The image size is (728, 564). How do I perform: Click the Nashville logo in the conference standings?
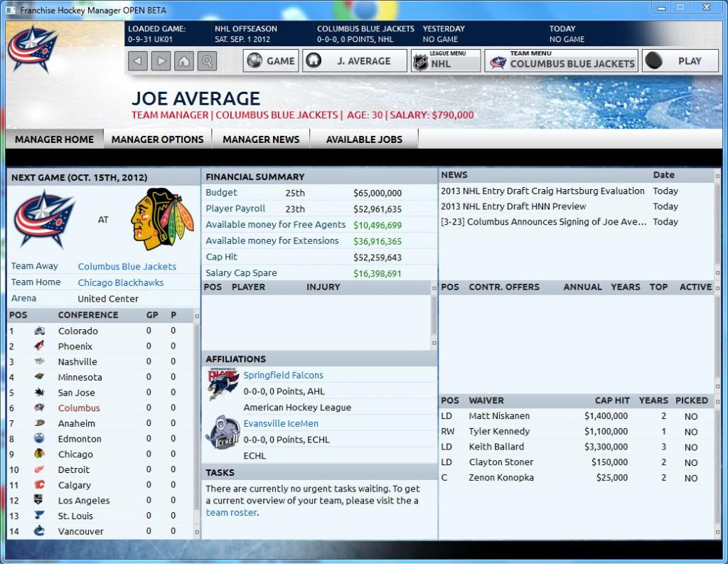40,361
